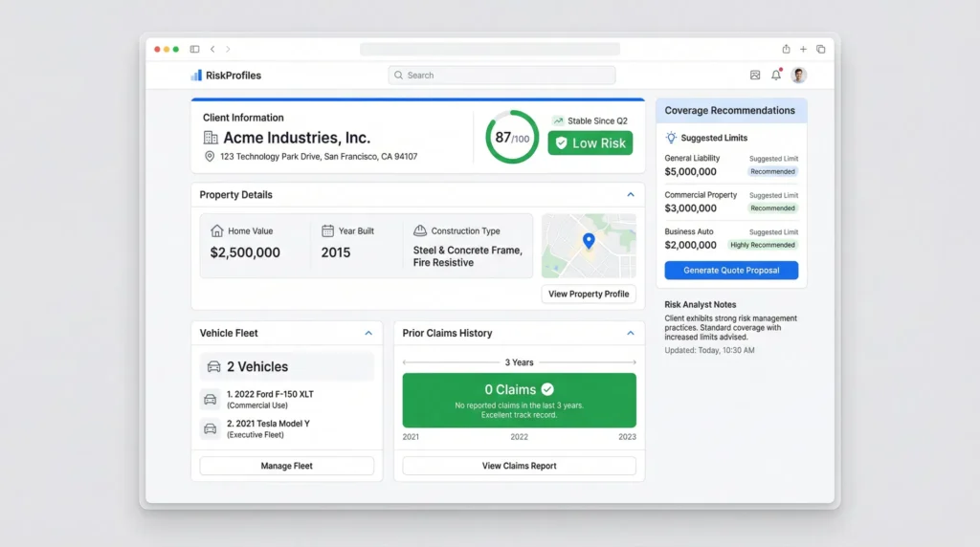
Task: Open the View Claims Report button
Action: click(x=519, y=466)
